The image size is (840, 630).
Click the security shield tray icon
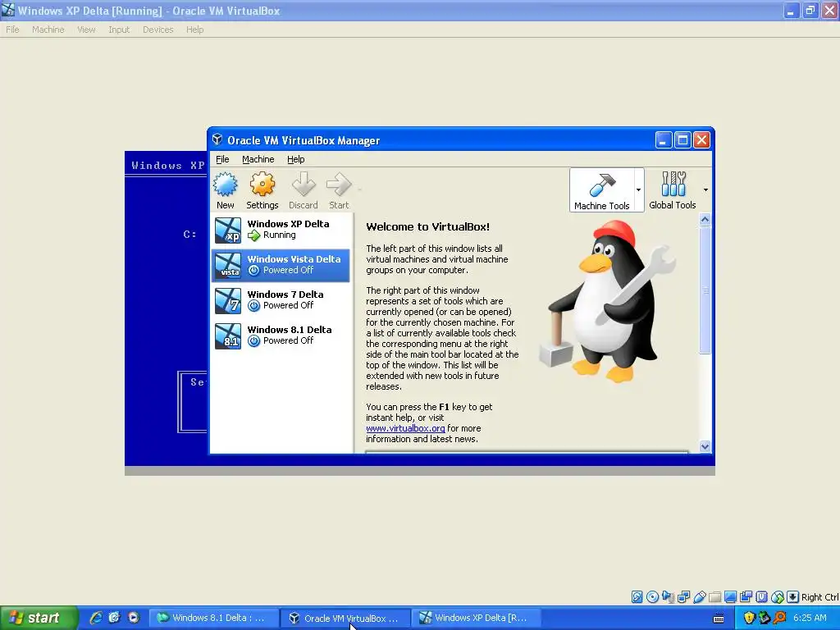749,618
